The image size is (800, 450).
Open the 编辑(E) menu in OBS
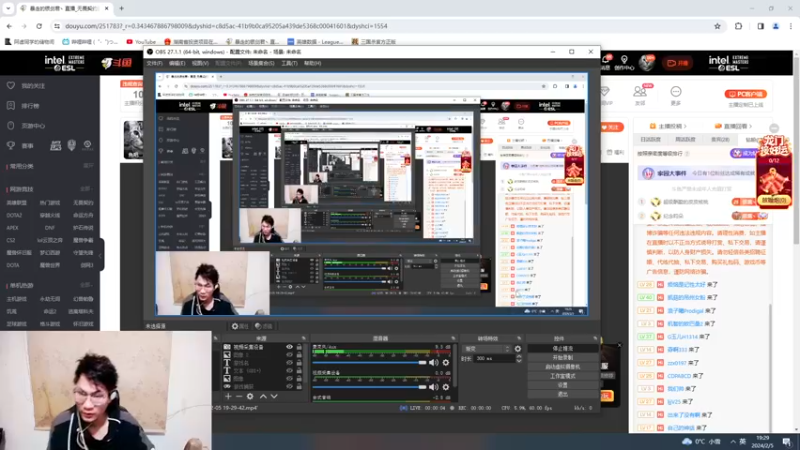click(x=177, y=63)
